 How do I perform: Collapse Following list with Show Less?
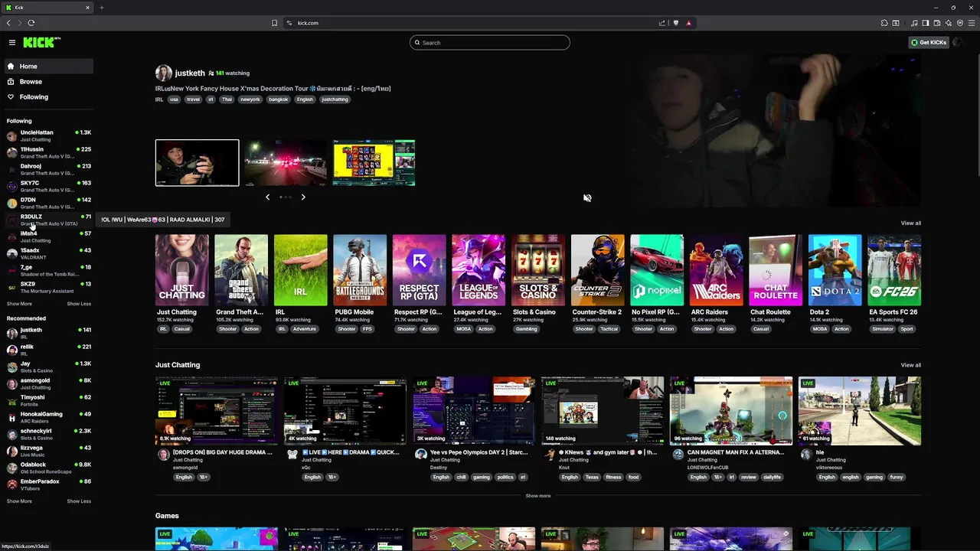coord(79,304)
